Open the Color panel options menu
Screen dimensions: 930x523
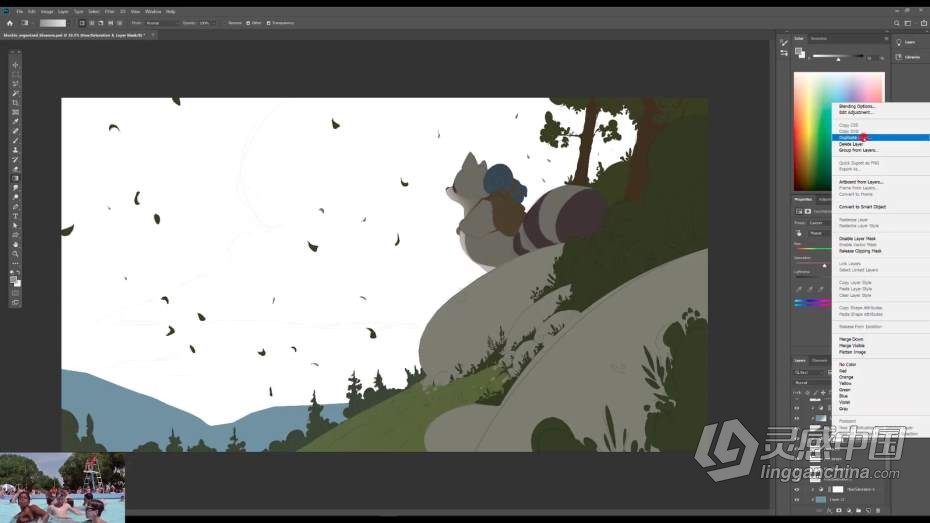pyautogui.click(x=886, y=39)
